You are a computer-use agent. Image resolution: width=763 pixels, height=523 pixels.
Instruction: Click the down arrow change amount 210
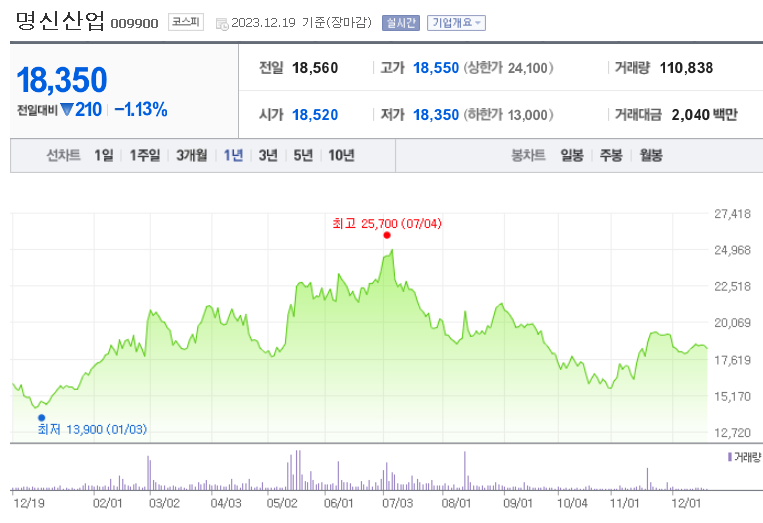pos(81,109)
